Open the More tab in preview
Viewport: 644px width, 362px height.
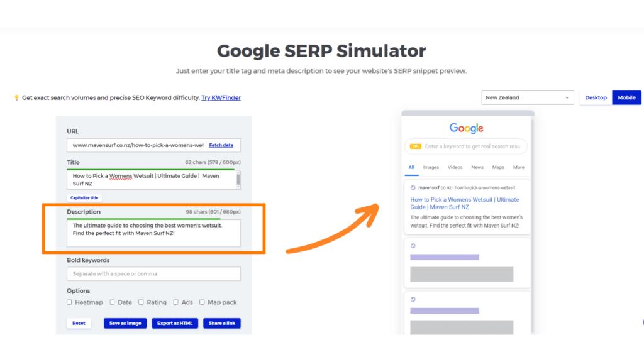coord(519,167)
